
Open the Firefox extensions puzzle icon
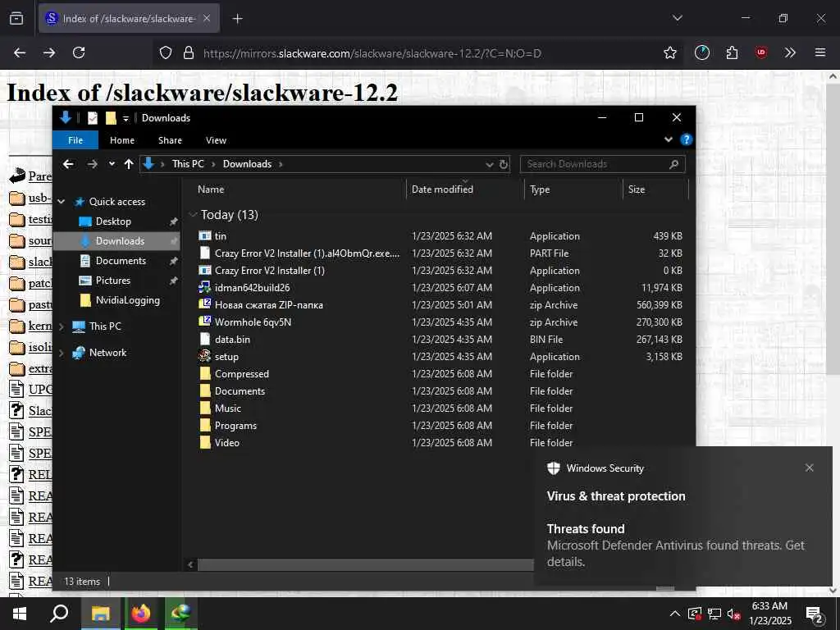coord(732,52)
